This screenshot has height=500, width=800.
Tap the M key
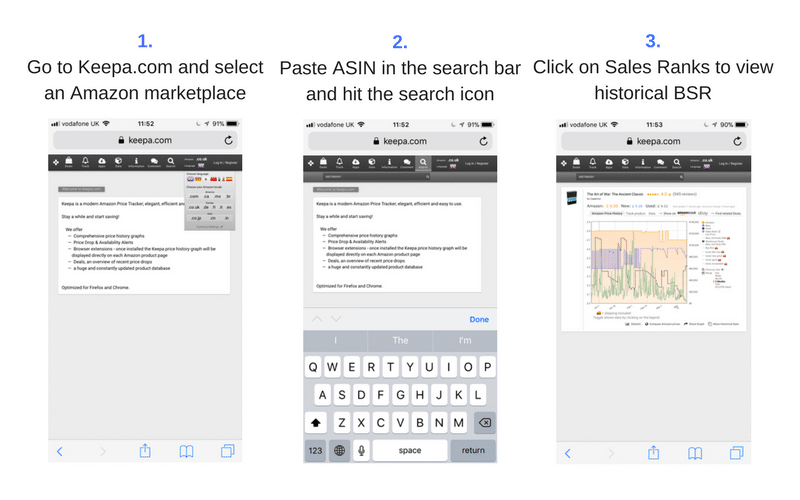(x=458, y=422)
